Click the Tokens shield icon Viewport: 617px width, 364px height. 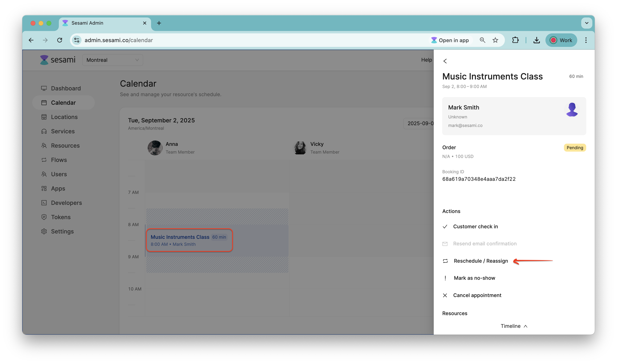click(x=44, y=217)
